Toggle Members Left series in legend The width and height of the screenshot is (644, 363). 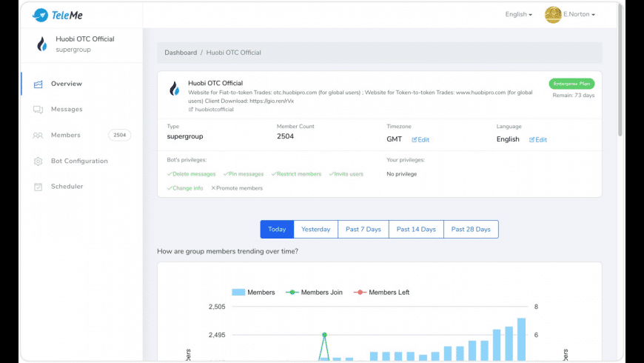(x=382, y=292)
